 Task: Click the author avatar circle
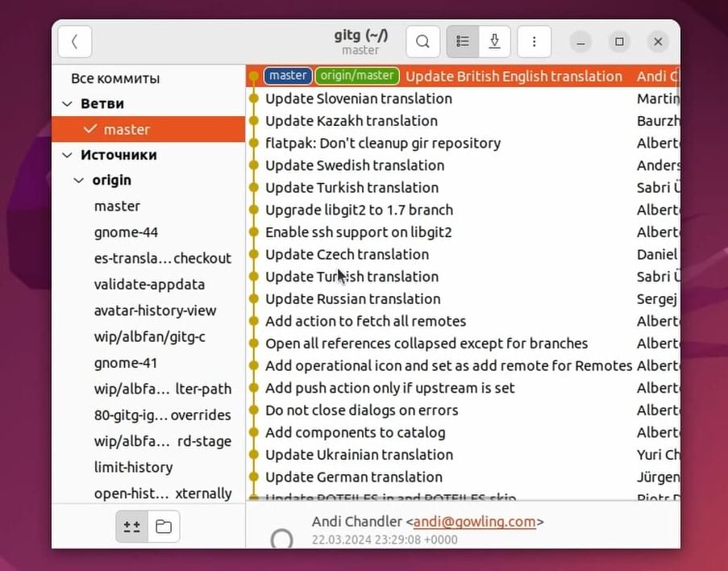pos(282,539)
